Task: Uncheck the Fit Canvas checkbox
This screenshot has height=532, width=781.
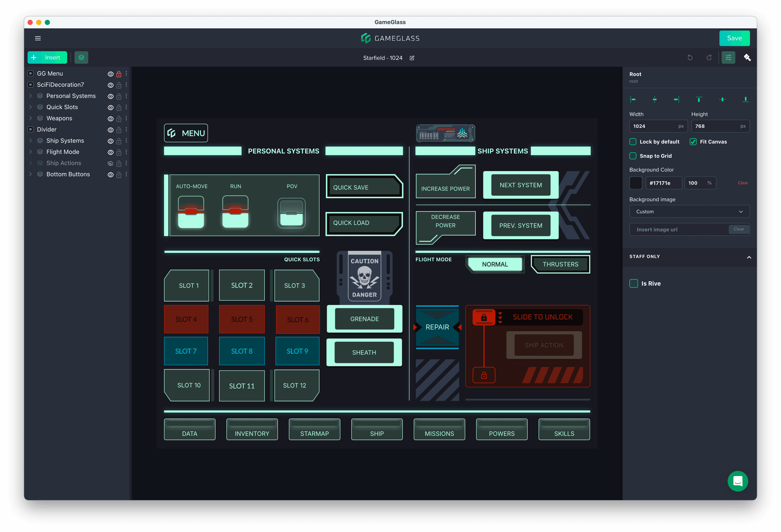Action: (693, 142)
